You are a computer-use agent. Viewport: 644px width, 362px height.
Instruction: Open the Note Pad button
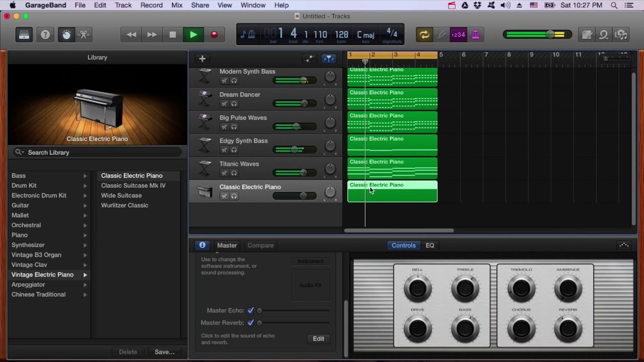[587, 35]
